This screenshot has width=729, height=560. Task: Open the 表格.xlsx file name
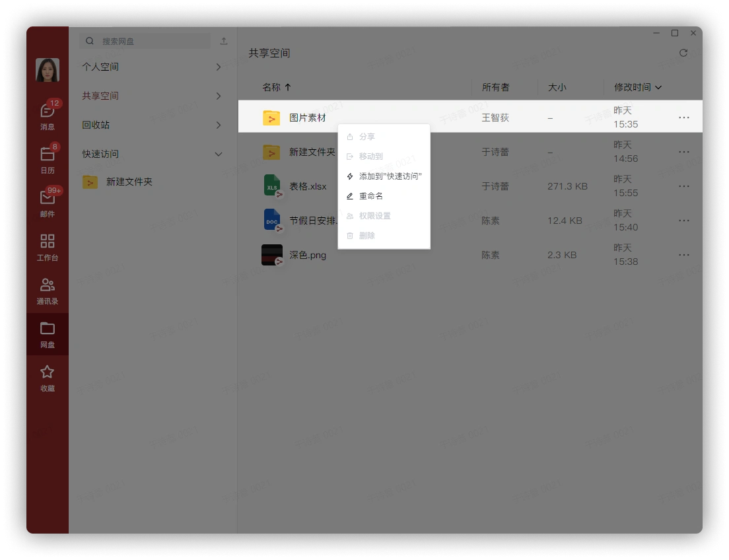[x=308, y=186]
